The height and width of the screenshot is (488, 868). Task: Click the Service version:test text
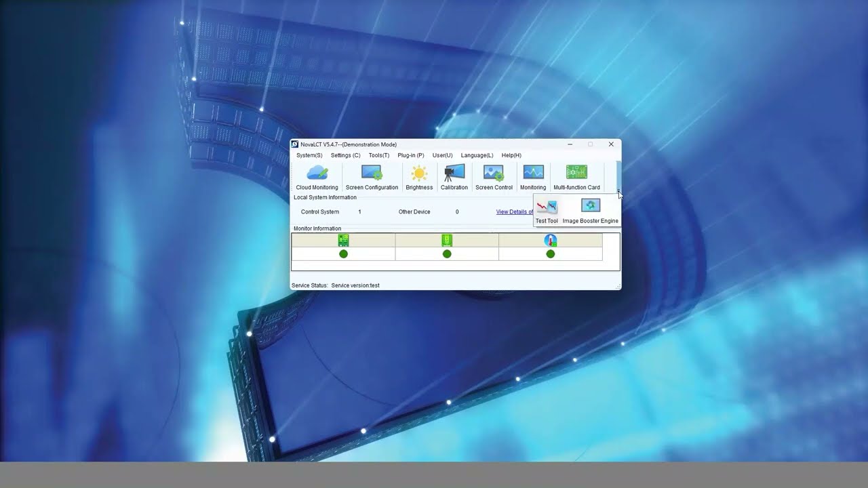355,285
